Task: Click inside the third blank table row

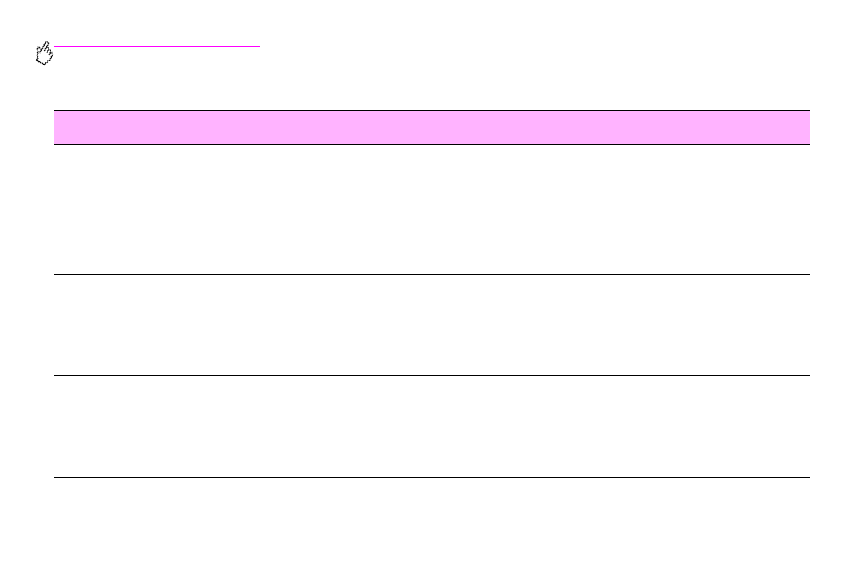Action: [431, 426]
